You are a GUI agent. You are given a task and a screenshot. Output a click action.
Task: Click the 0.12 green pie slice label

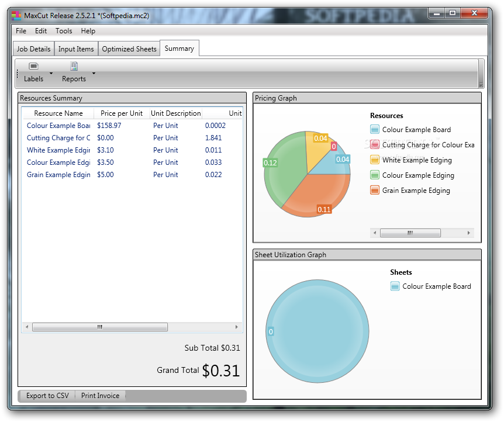(x=270, y=162)
